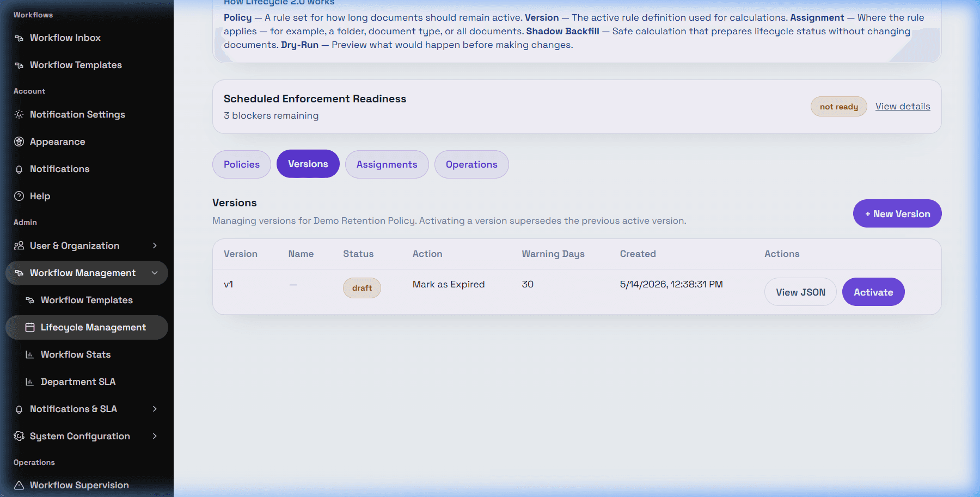Click the 30 warning days value
Screen dimensions: 980x497
[x=528, y=284]
